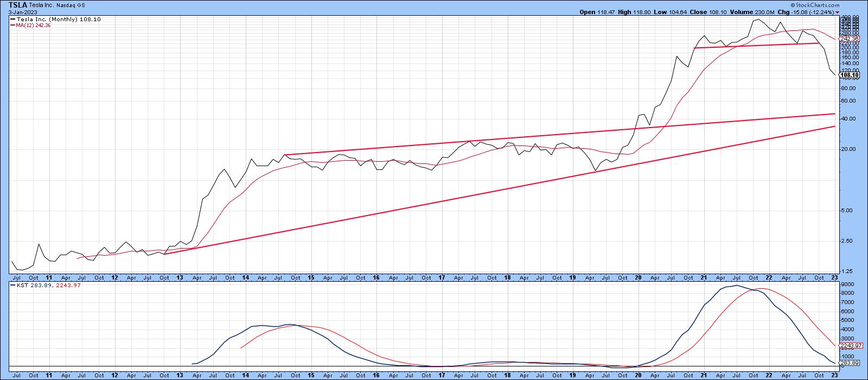Click year 20 on the upper time axis

(x=638, y=277)
